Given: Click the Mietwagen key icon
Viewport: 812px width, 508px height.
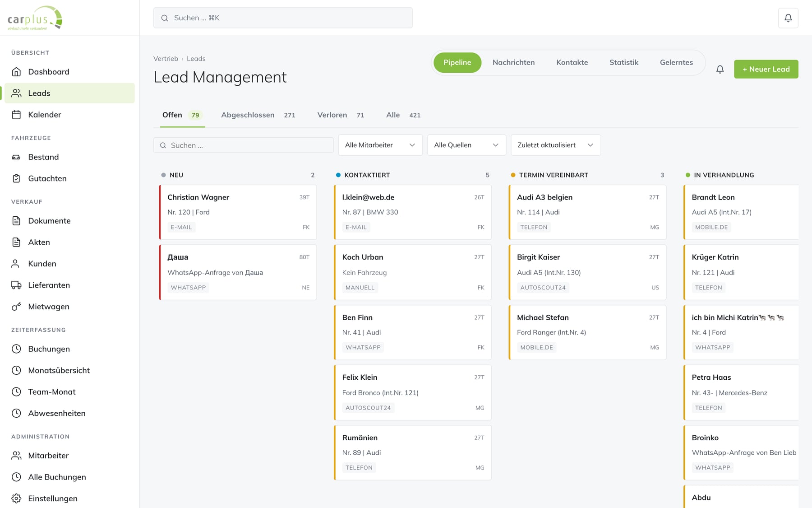Looking at the screenshot, I should (16, 307).
